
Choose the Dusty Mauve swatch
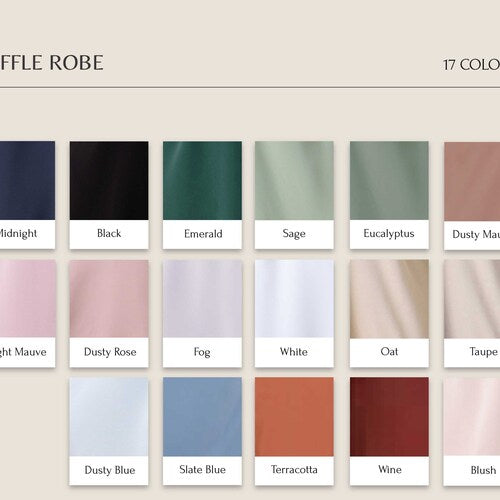tap(472, 195)
